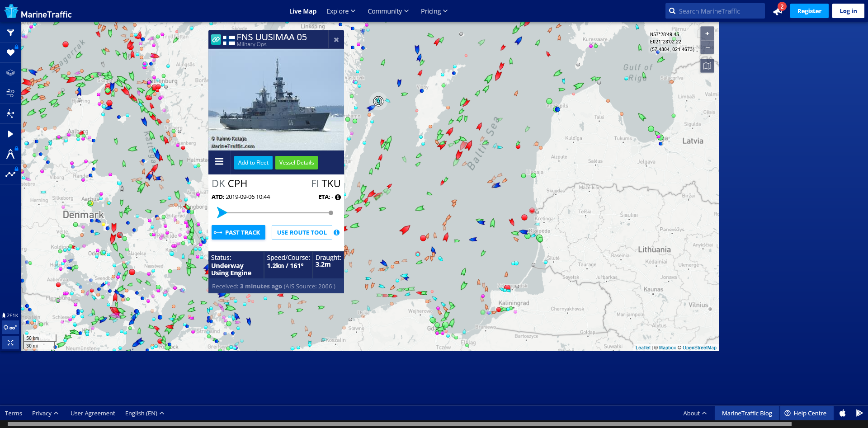This screenshot has height=428, width=868.
Task: Toggle the auto-refresh infinity button
Action: [10, 327]
